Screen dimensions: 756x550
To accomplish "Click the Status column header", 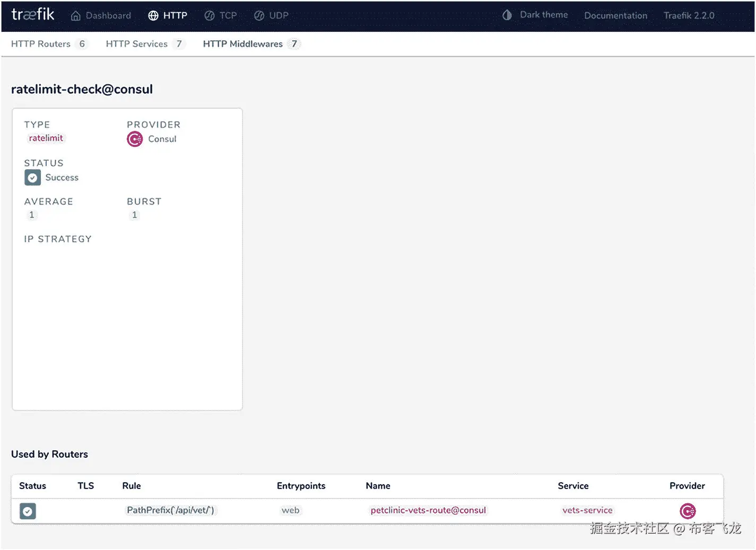I will (32, 486).
